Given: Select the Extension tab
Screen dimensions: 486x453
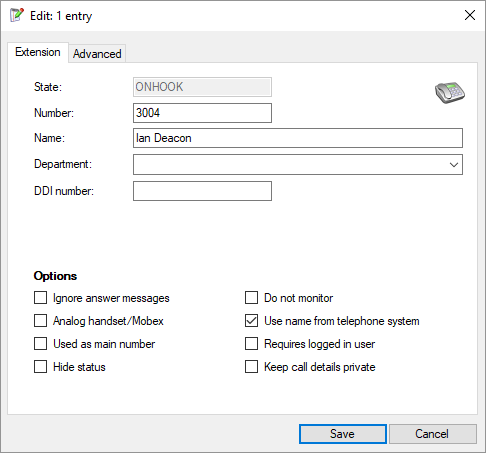Looking at the screenshot, I should [x=38, y=52].
